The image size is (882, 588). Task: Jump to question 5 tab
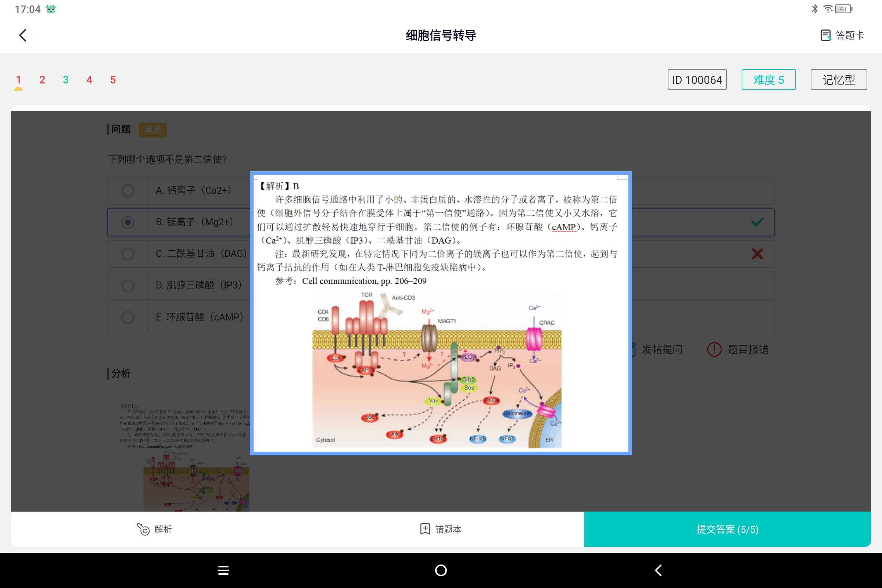113,79
